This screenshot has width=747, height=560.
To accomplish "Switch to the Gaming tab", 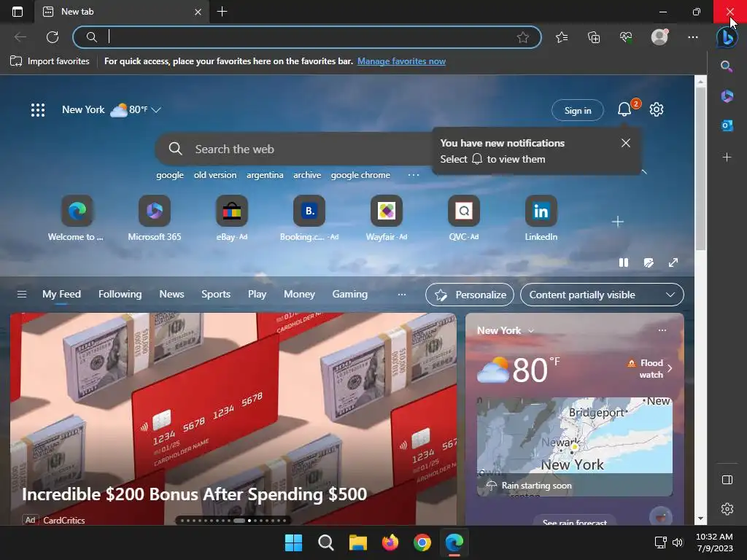I will [x=349, y=295].
